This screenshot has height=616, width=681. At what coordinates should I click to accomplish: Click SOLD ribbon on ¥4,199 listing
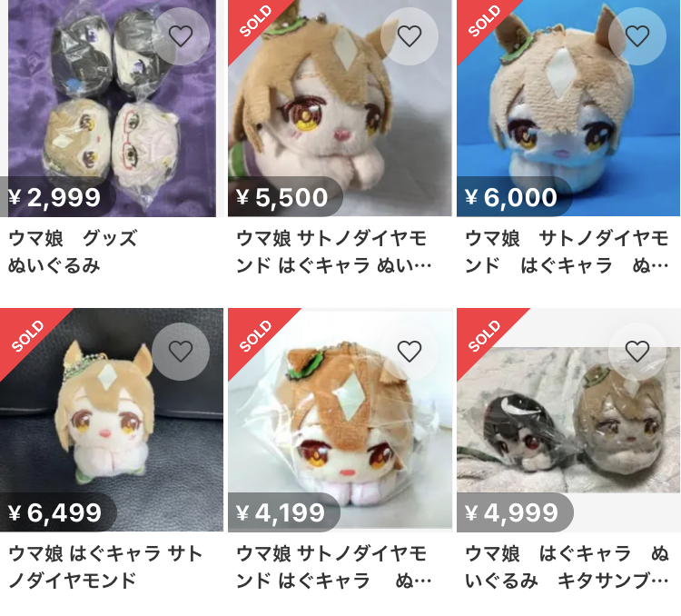coord(254,337)
